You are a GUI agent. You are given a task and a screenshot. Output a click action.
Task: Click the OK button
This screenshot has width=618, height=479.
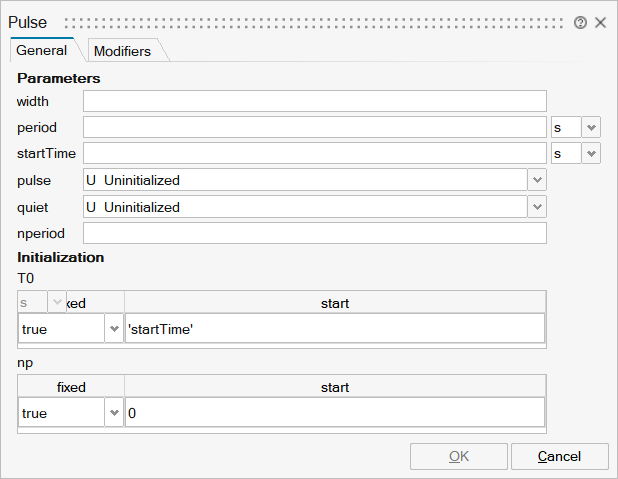(x=458, y=456)
